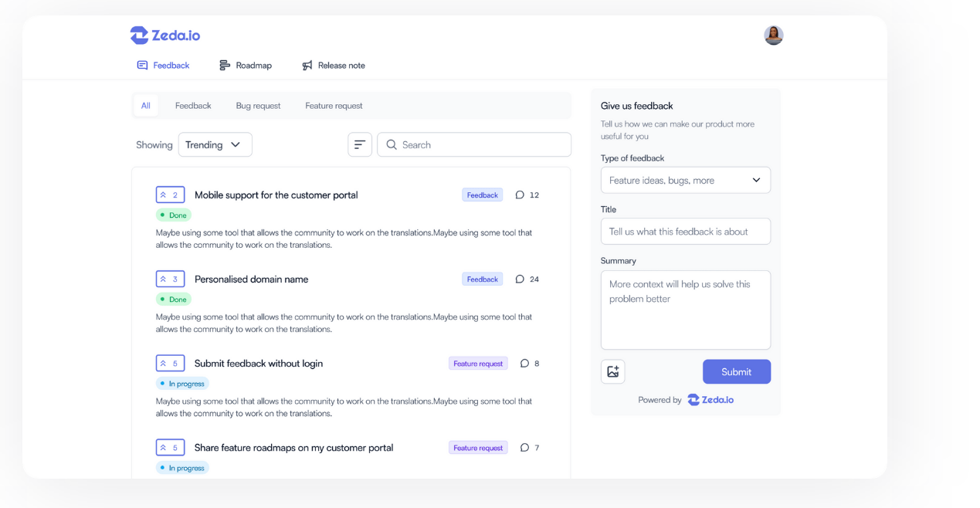
Task: Click the magnifying glass in the search bar
Action: 392,144
